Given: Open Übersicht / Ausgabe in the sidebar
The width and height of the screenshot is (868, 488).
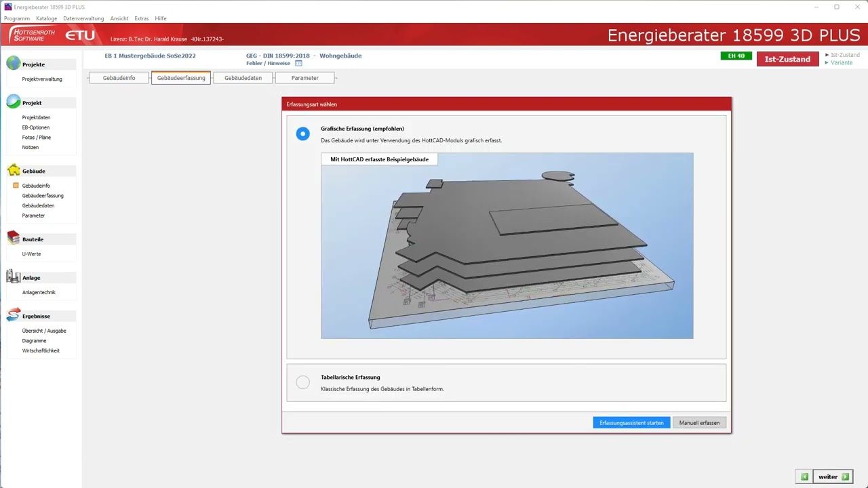Looking at the screenshot, I should [x=44, y=331].
